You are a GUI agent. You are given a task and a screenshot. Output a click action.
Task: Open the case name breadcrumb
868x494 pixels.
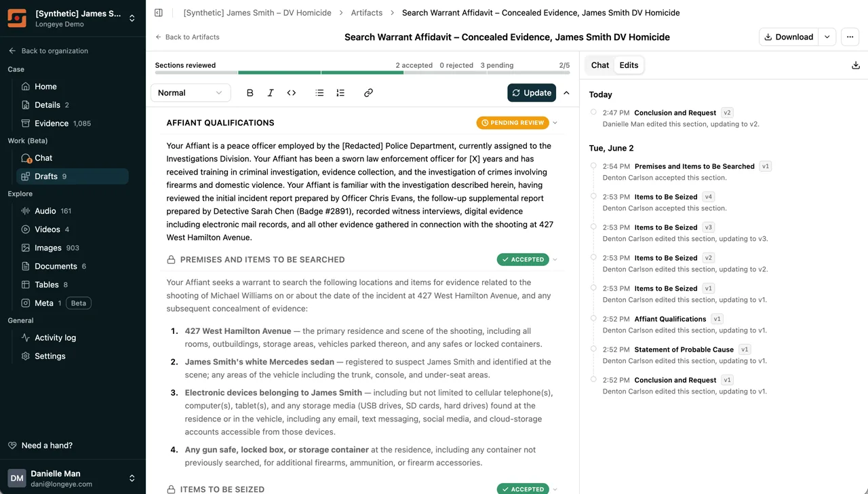pyautogui.click(x=257, y=13)
